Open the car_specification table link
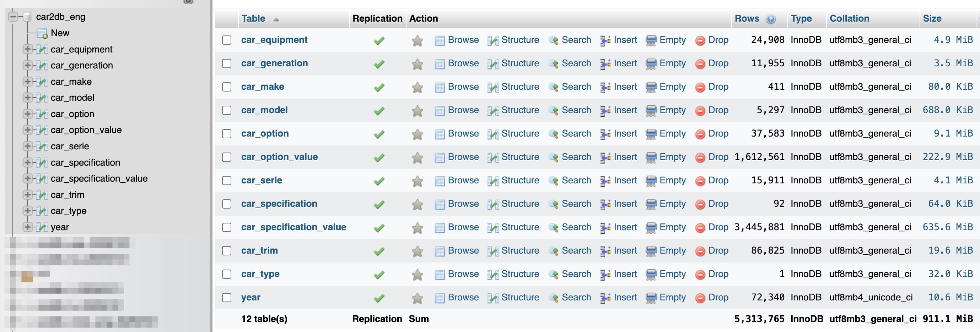This screenshot has width=980, height=332. click(x=279, y=204)
